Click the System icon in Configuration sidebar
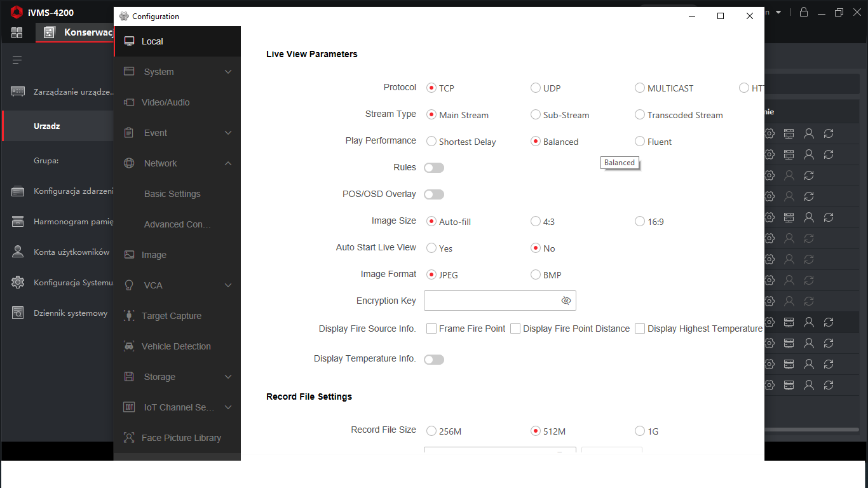The image size is (868, 488). [129, 72]
